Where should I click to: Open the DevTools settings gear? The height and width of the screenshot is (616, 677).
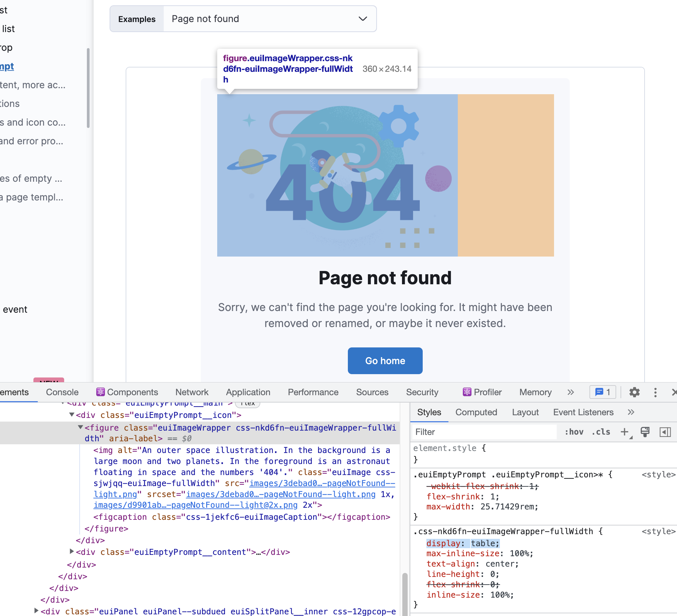[x=635, y=392]
